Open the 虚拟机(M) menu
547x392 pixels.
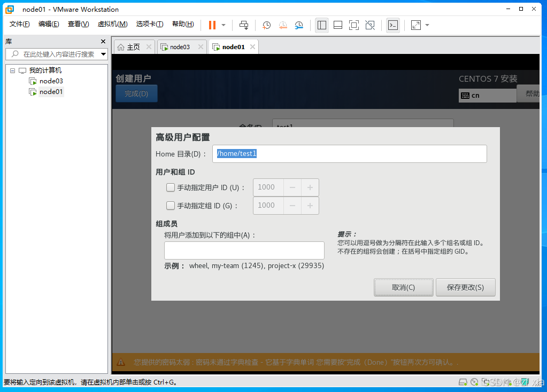[x=112, y=24]
